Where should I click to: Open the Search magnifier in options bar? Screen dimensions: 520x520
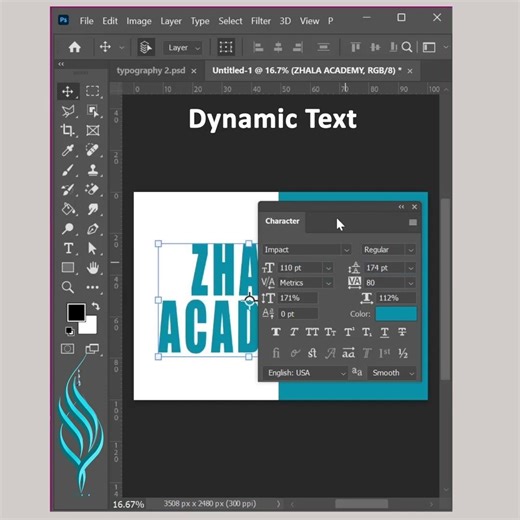407,47
